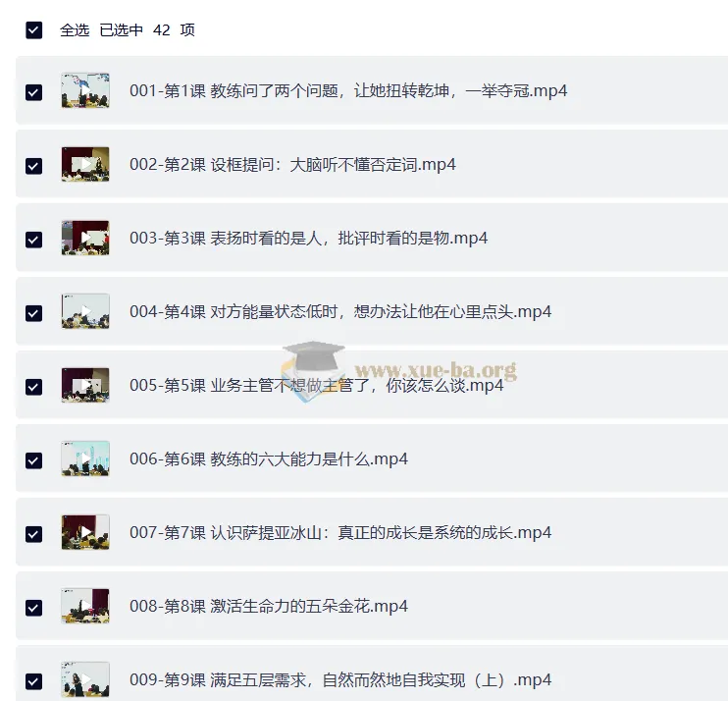Click play icon on 008-第8课 thumbnail

click(85, 606)
